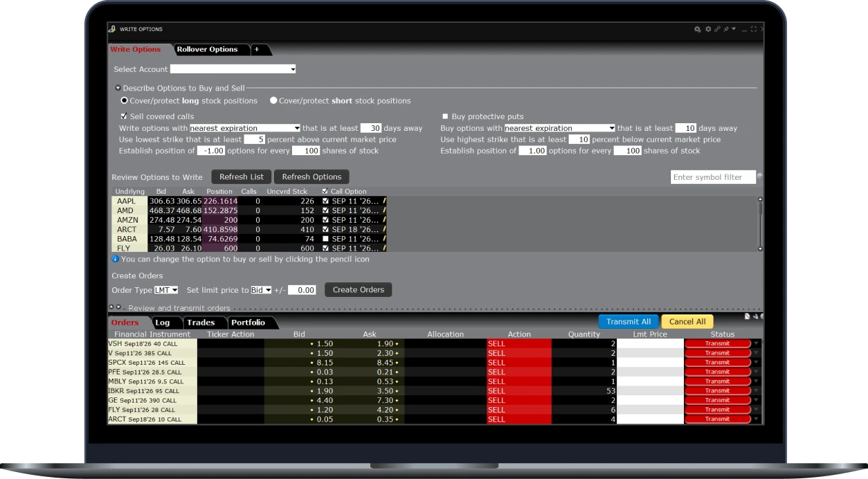The height and width of the screenshot is (479, 868).
Task: Toggle Call Option header checkbox
Action: (326, 192)
